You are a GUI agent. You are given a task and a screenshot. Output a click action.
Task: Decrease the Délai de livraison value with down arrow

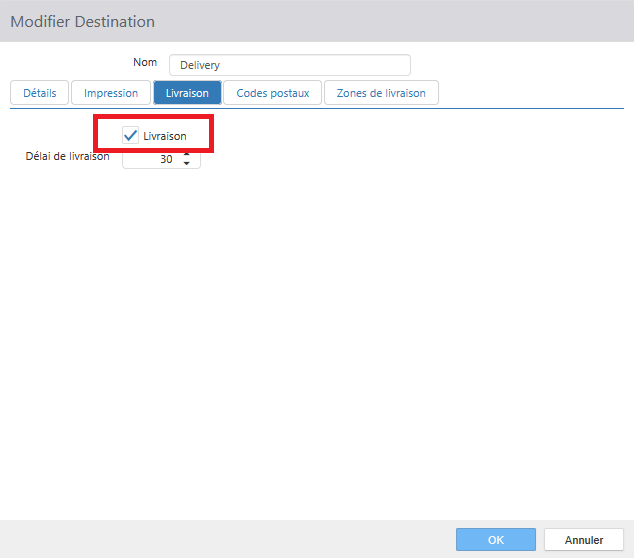(x=186, y=163)
